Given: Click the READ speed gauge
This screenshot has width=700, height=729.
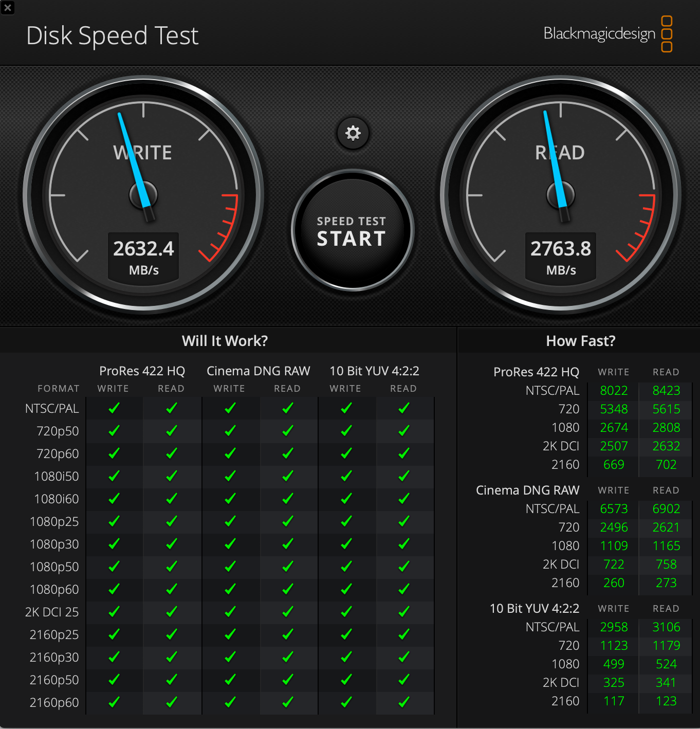Looking at the screenshot, I should coord(560,195).
